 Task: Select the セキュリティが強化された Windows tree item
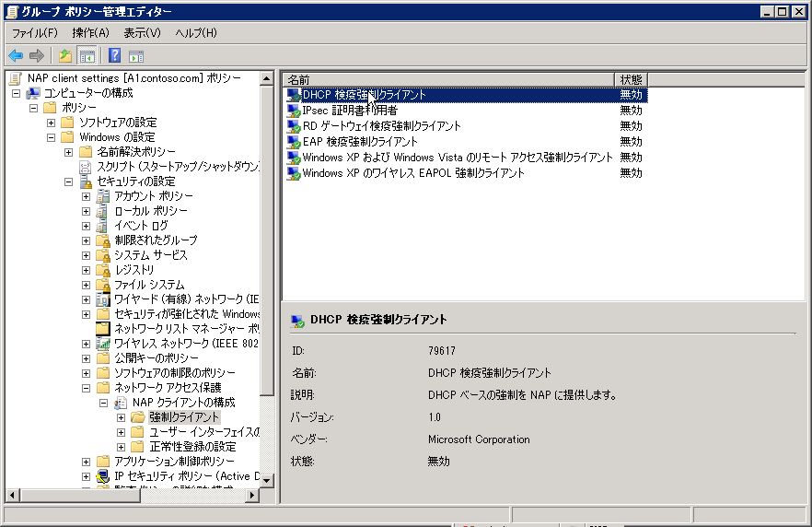[187, 314]
